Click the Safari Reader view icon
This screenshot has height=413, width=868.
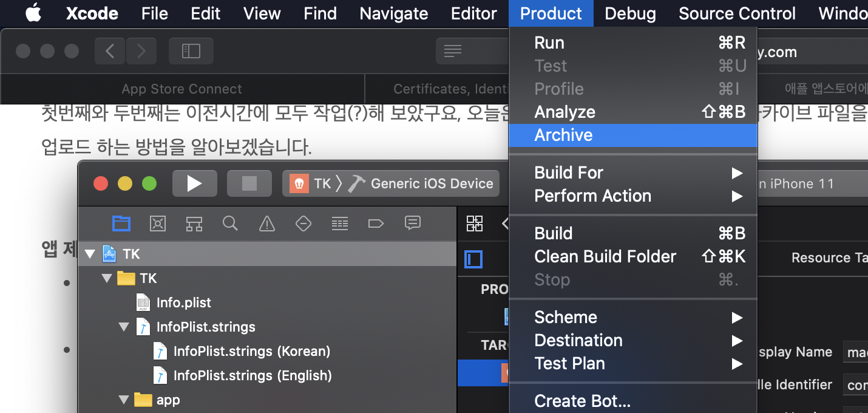453,51
